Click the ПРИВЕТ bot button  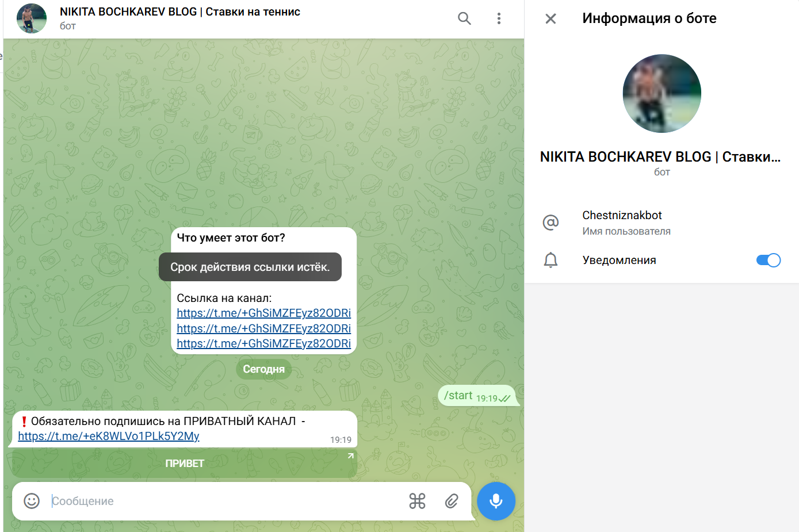click(x=185, y=464)
